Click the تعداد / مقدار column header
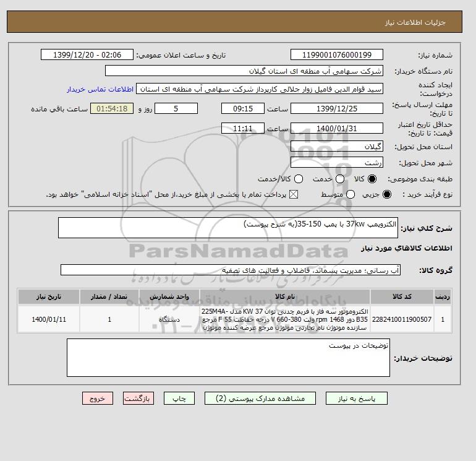 (x=109, y=296)
